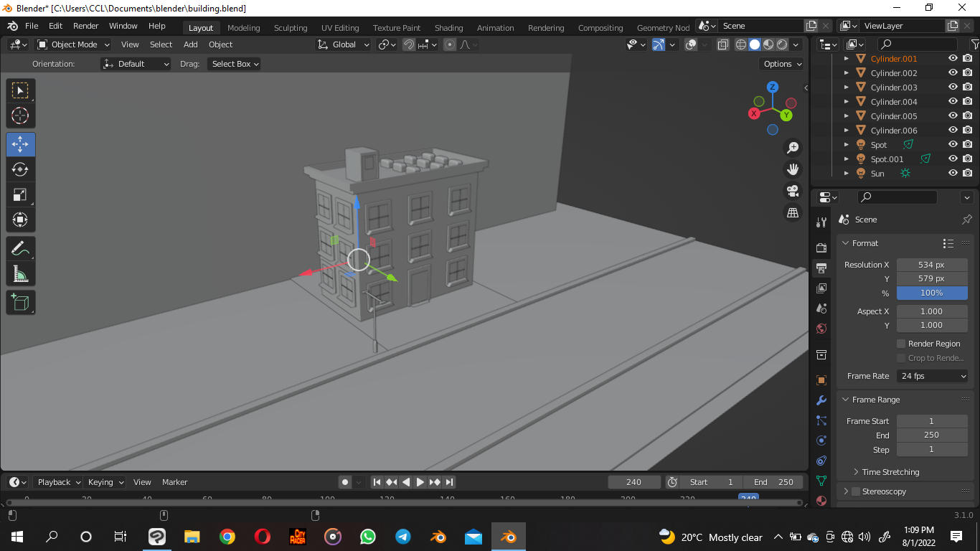Open the Object Data properties tab
The image size is (980, 551).
pos(821,481)
